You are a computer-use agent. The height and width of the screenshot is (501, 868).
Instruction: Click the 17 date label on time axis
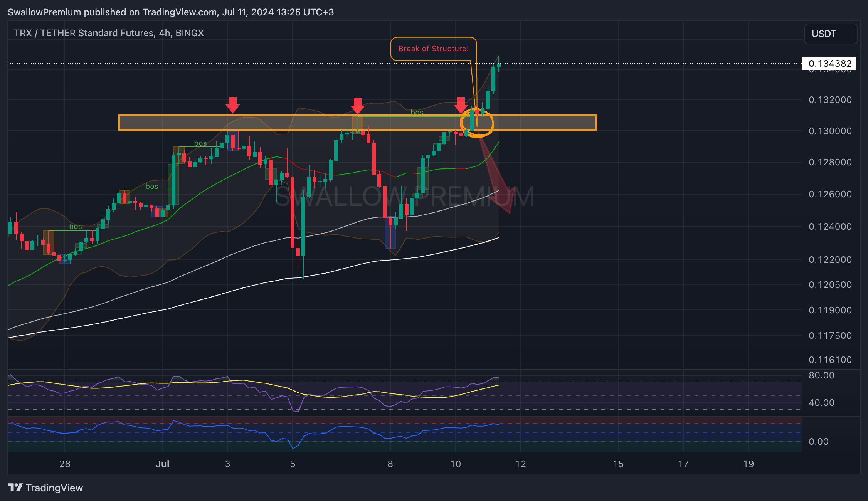[683, 464]
